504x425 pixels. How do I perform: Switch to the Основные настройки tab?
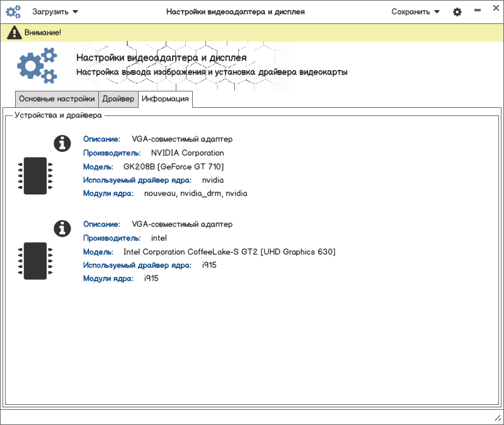(57, 99)
